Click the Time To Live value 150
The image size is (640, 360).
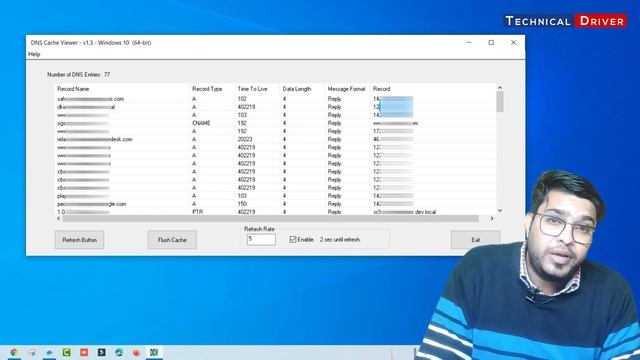point(242,204)
